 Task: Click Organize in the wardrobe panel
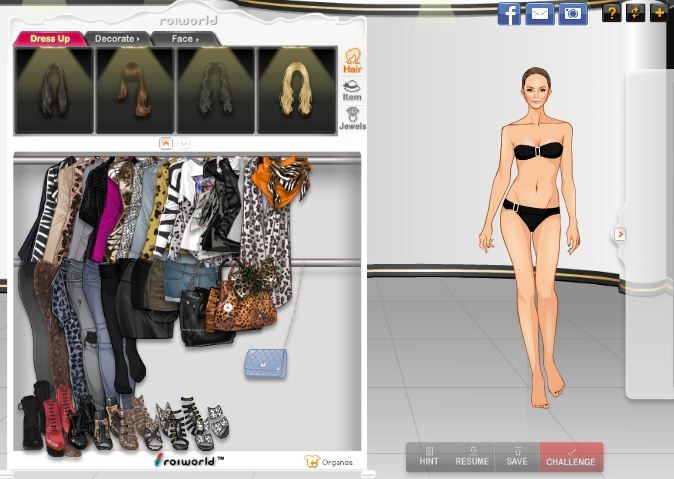329,462
